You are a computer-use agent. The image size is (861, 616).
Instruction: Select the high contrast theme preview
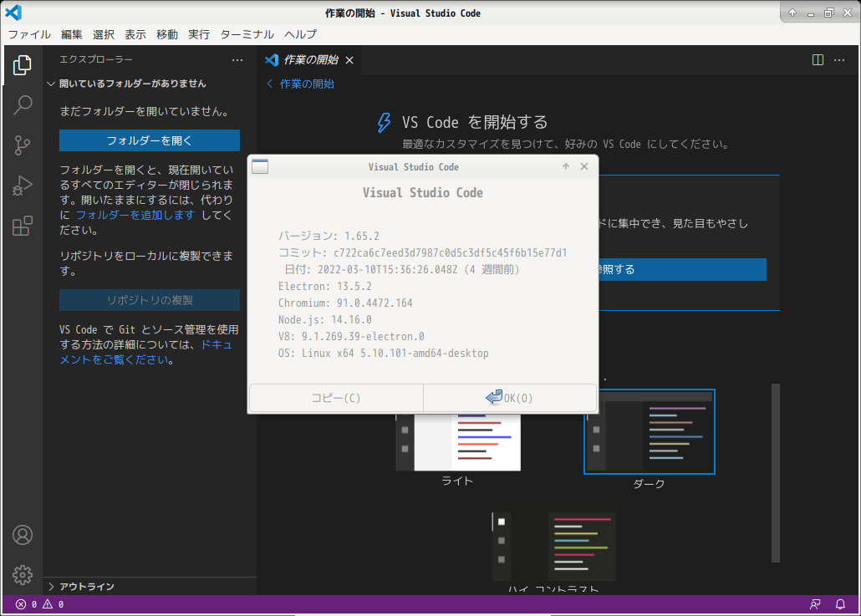553,547
